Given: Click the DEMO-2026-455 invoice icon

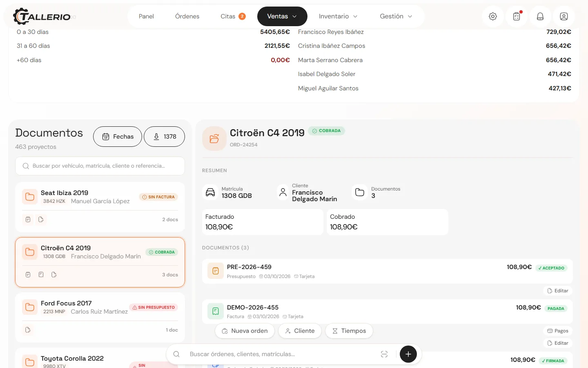Looking at the screenshot, I should [216, 311].
